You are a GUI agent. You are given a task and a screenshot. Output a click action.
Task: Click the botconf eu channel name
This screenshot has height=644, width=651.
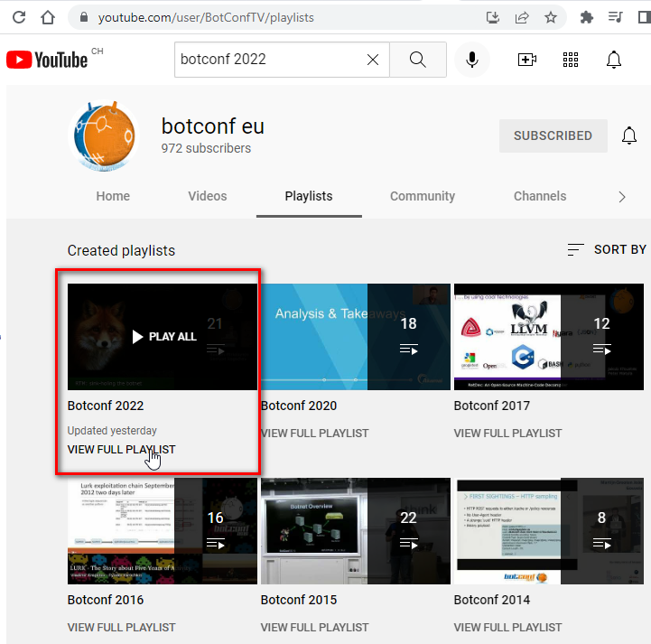click(x=212, y=126)
